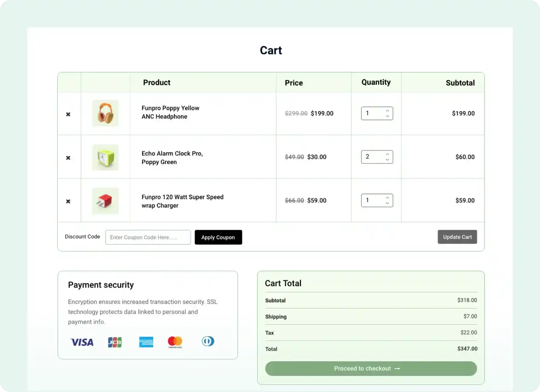
Task: Select the Diners Club payment icon
Action: pos(208,341)
